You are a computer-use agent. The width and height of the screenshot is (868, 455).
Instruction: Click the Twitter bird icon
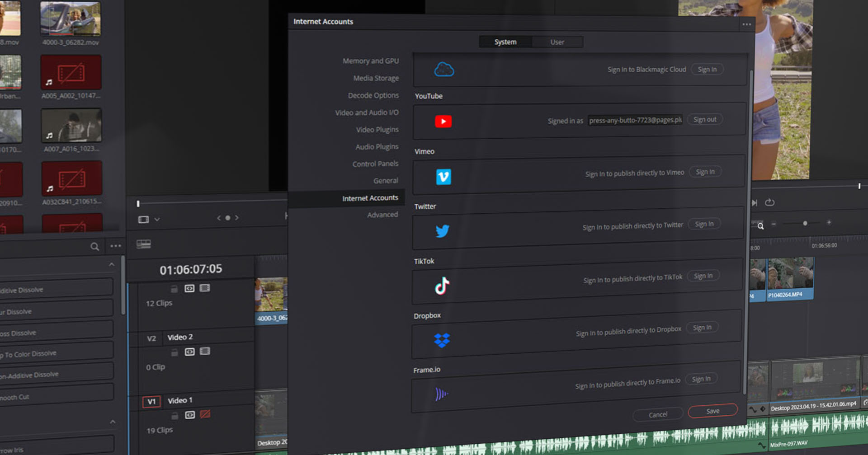pos(442,231)
